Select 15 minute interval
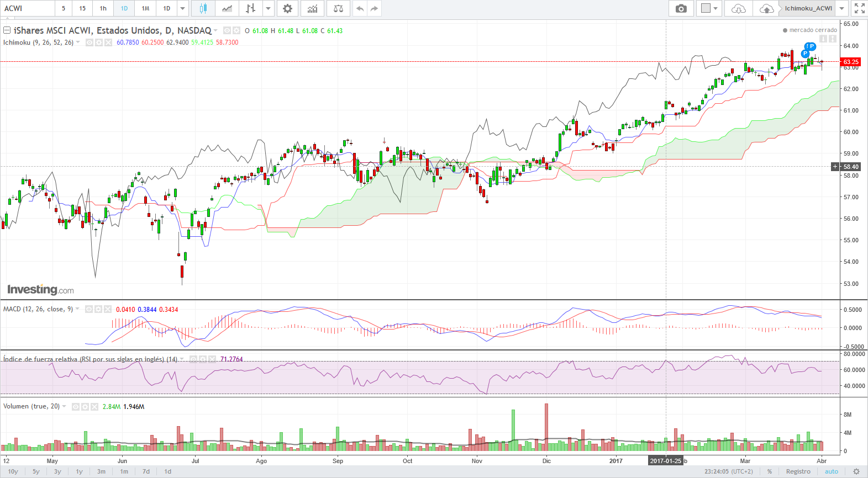Image resolution: width=868 pixels, height=478 pixels. pyautogui.click(x=82, y=8)
